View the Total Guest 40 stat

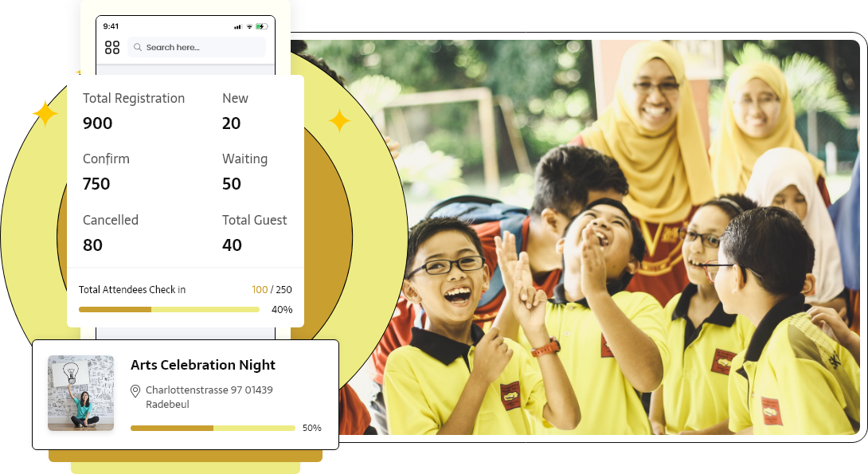254,233
